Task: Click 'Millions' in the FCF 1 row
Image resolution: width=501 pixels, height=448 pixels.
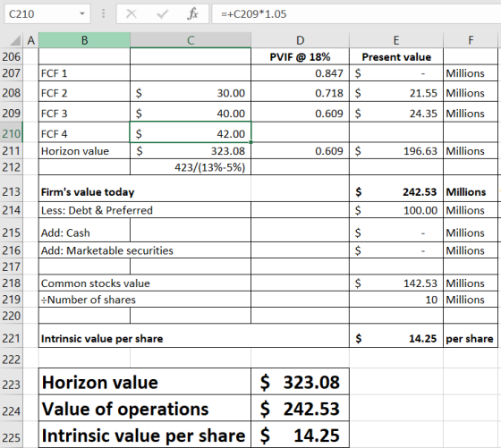Action: (471, 73)
